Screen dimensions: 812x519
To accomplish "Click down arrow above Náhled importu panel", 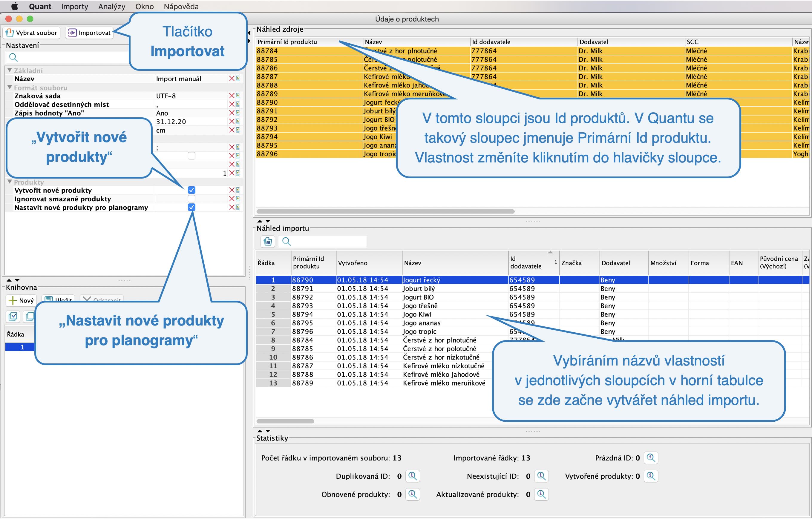I will point(268,221).
